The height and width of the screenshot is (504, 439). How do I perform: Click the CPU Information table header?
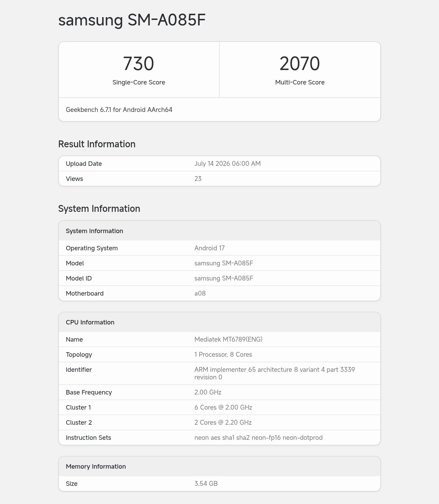click(219, 322)
